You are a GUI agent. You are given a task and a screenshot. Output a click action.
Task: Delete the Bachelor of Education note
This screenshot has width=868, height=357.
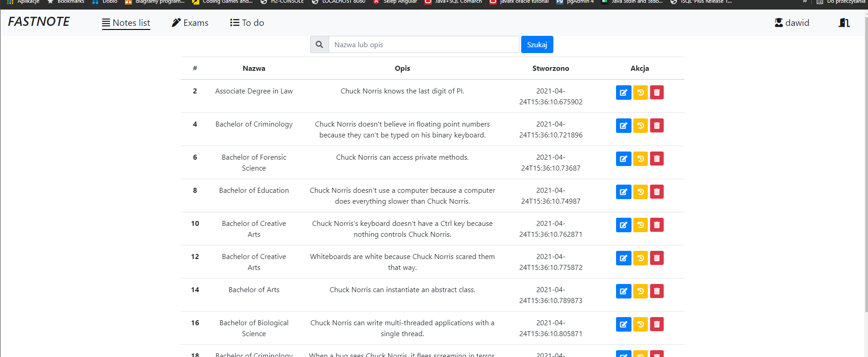[656, 192]
